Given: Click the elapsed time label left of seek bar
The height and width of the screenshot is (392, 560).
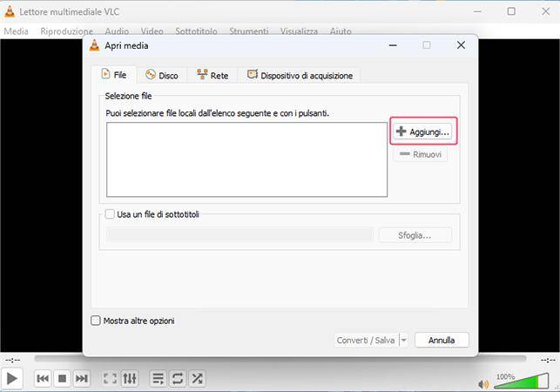Looking at the screenshot, I should point(12,360).
